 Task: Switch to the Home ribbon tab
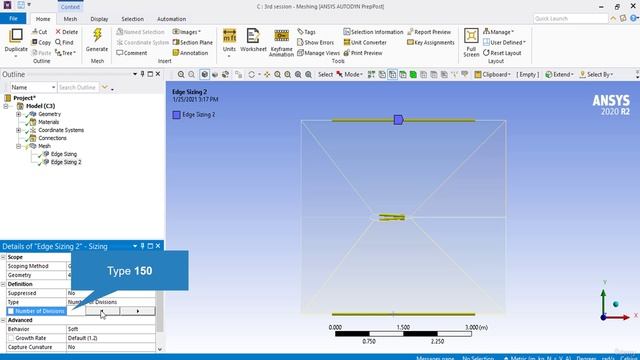(43, 19)
